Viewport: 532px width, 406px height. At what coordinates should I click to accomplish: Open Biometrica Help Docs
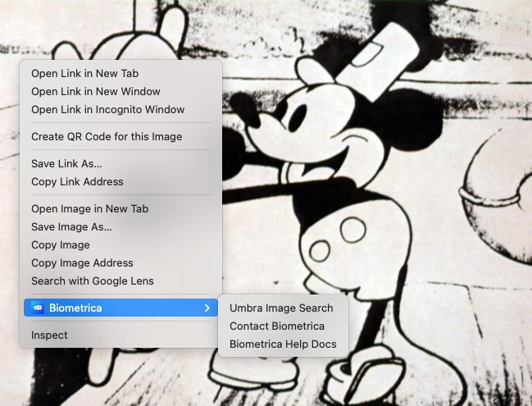click(284, 344)
